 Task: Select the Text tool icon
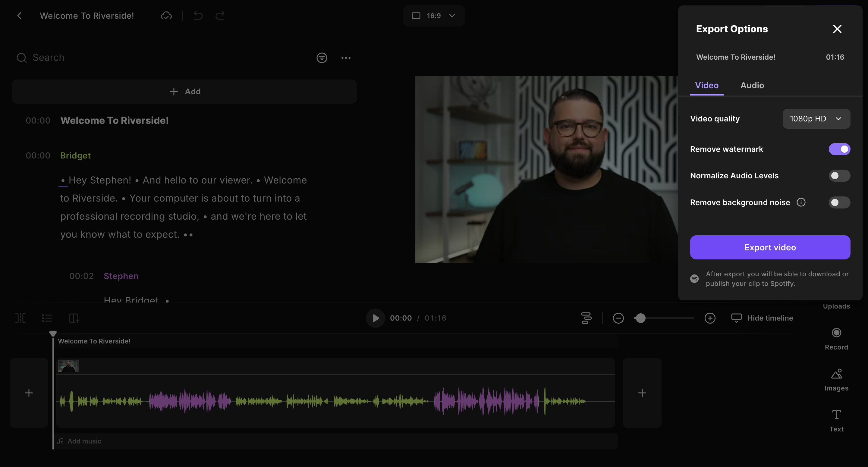836,415
